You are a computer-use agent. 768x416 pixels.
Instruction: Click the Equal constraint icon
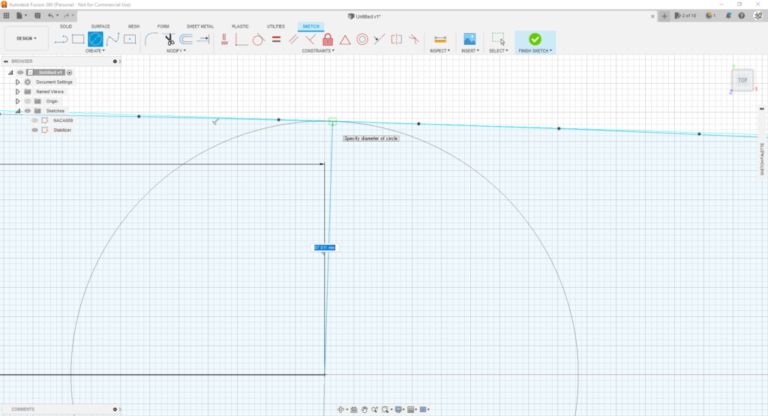click(x=275, y=39)
